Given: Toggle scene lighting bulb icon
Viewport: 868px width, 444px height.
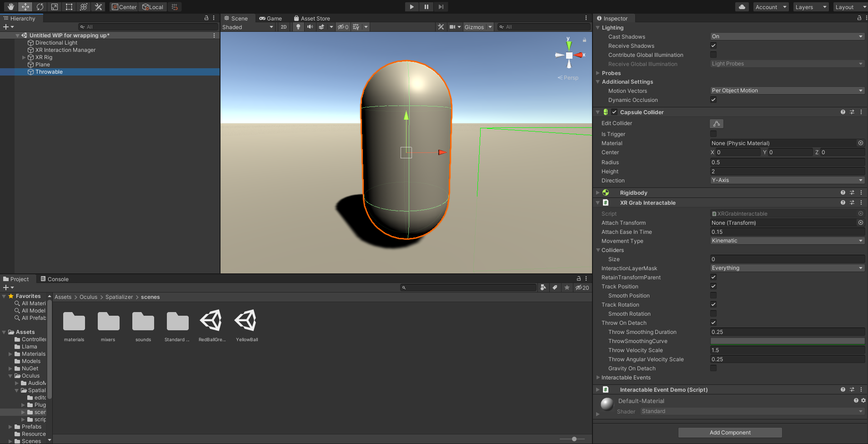Looking at the screenshot, I should pos(298,27).
